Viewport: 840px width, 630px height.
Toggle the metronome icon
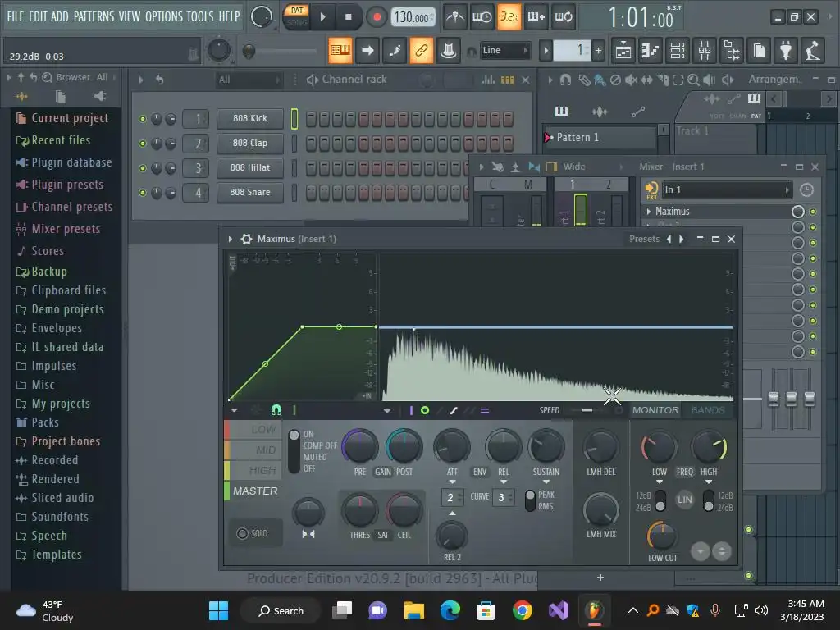pyautogui.click(x=454, y=17)
